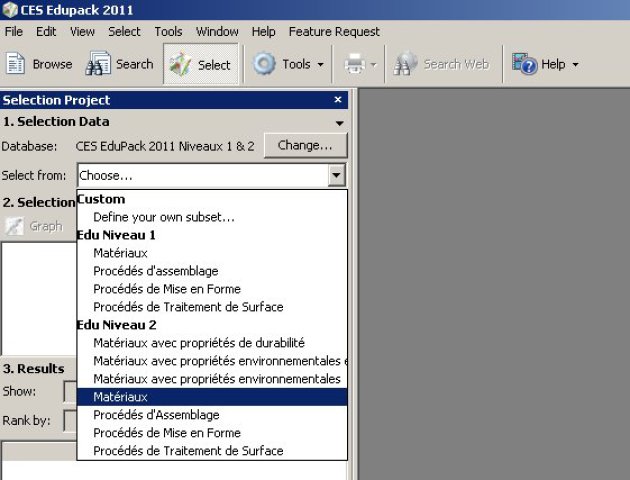The width and height of the screenshot is (630, 480).
Task: Open the File menu
Action: click(x=14, y=32)
